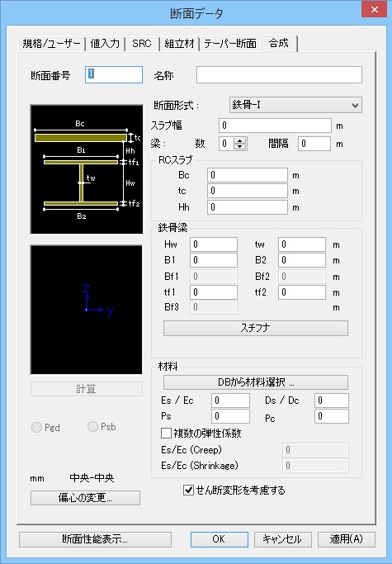Viewport: 392px width, 564px height.
Task: Increase the 梁 数 spinner value
Action: pyautogui.click(x=240, y=140)
